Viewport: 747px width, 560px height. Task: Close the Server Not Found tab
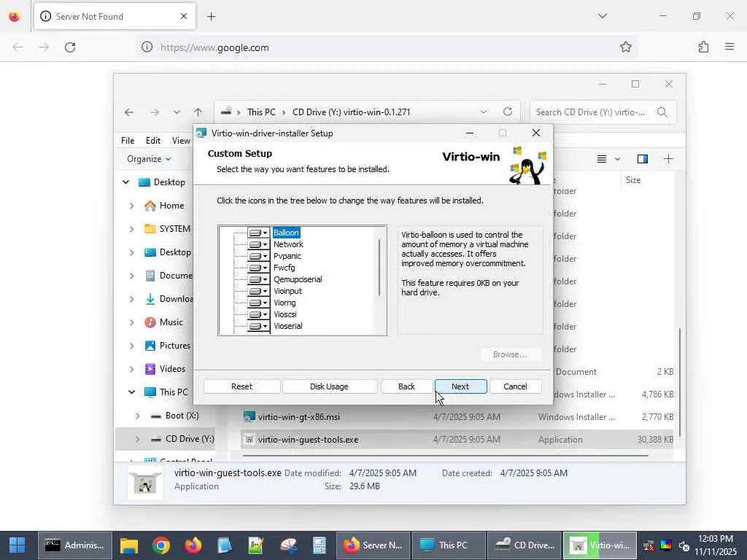[x=183, y=16]
